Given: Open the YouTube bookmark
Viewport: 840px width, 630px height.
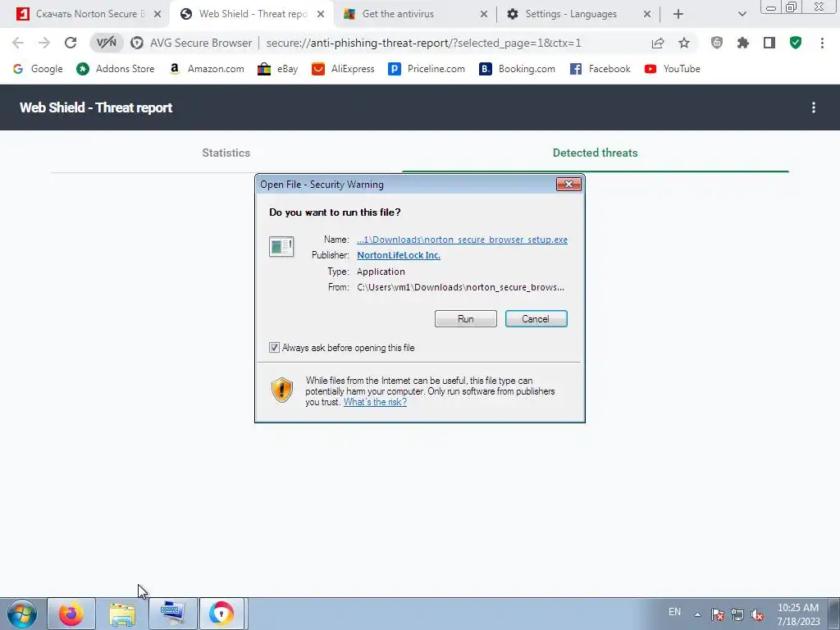Looking at the screenshot, I should [x=673, y=69].
